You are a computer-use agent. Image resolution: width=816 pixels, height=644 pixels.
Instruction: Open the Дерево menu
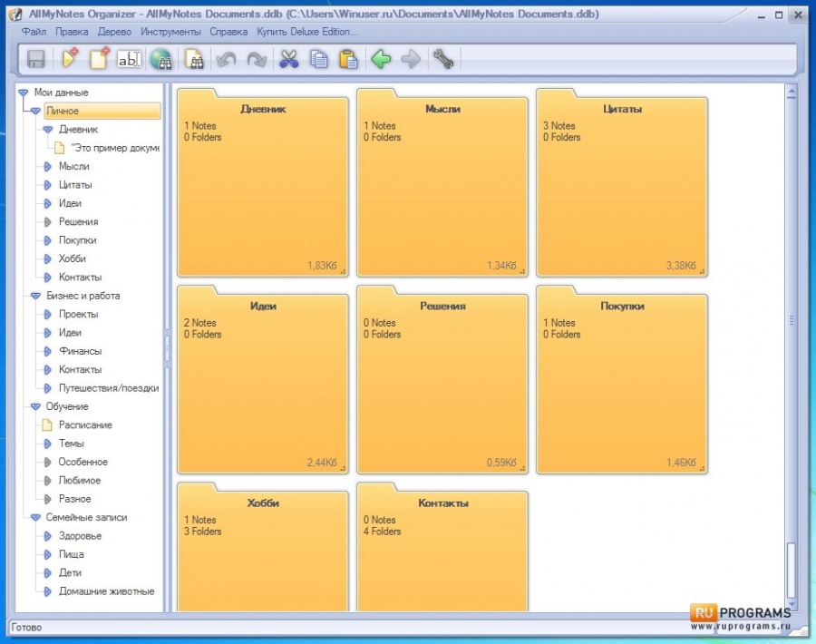[114, 32]
